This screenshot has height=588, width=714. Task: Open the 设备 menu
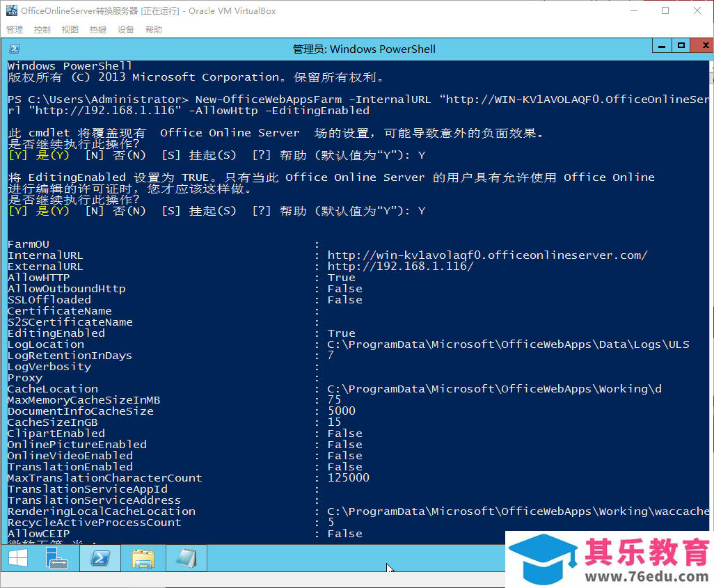coord(126,30)
